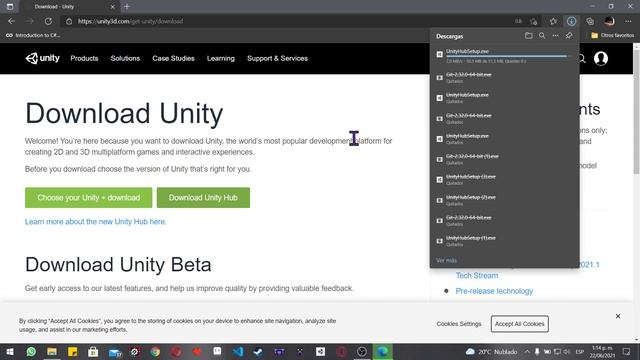Viewport: 640px width, 360px height.
Task: Click the Unity logo
Action: coord(42,58)
